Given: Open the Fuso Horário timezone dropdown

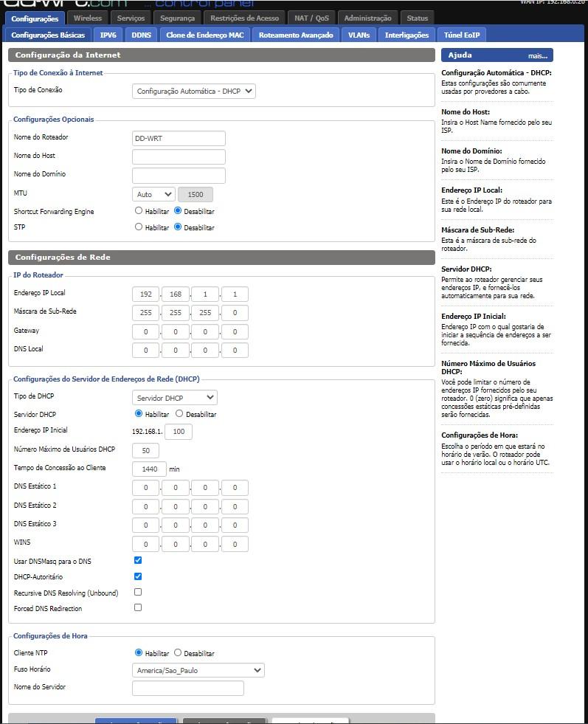Looking at the screenshot, I should pos(198,670).
